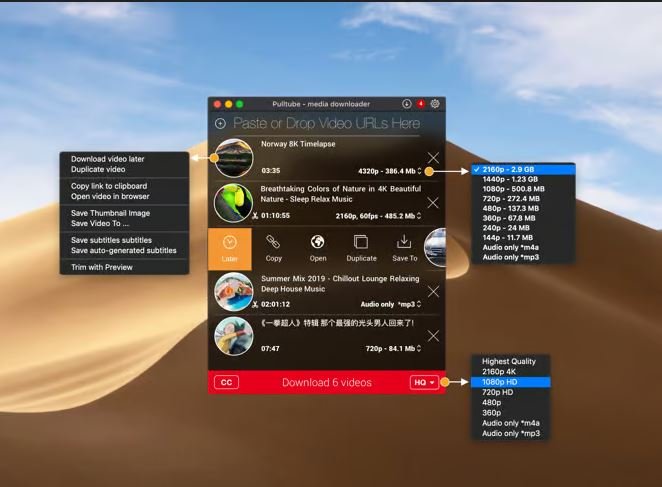The image size is (662, 487).
Task: Choose 1080p HD preset
Action: click(510, 382)
